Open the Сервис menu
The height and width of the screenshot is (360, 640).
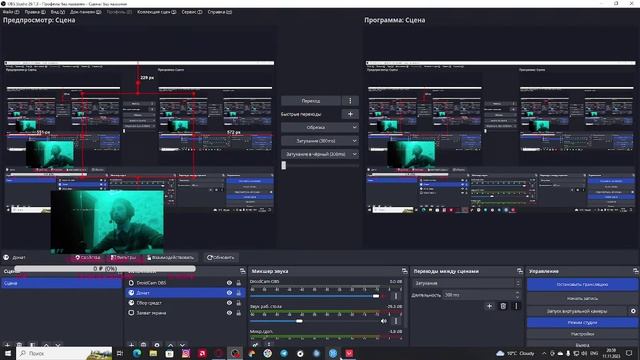(x=192, y=12)
